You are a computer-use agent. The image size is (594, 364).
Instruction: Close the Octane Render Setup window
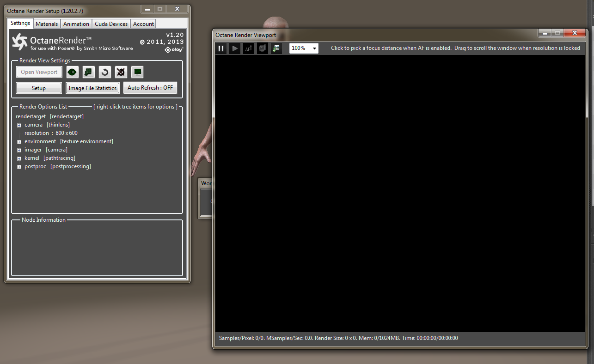tap(177, 9)
